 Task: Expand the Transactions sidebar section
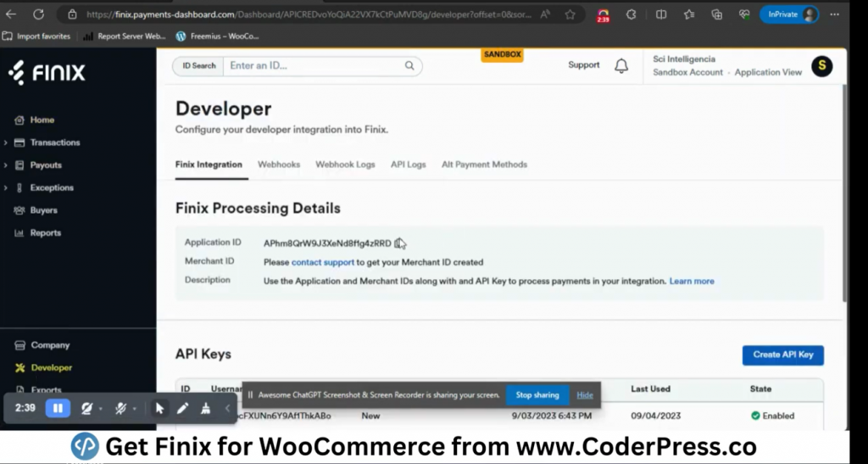54,143
